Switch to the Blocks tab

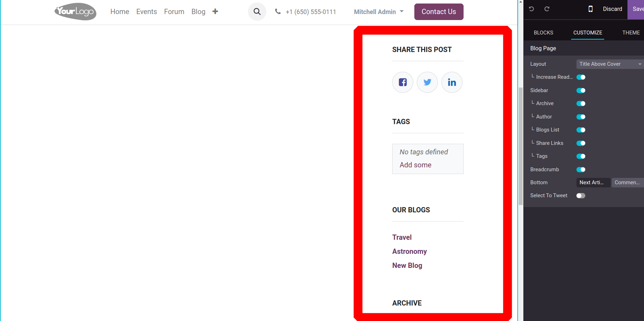pos(543,32)
